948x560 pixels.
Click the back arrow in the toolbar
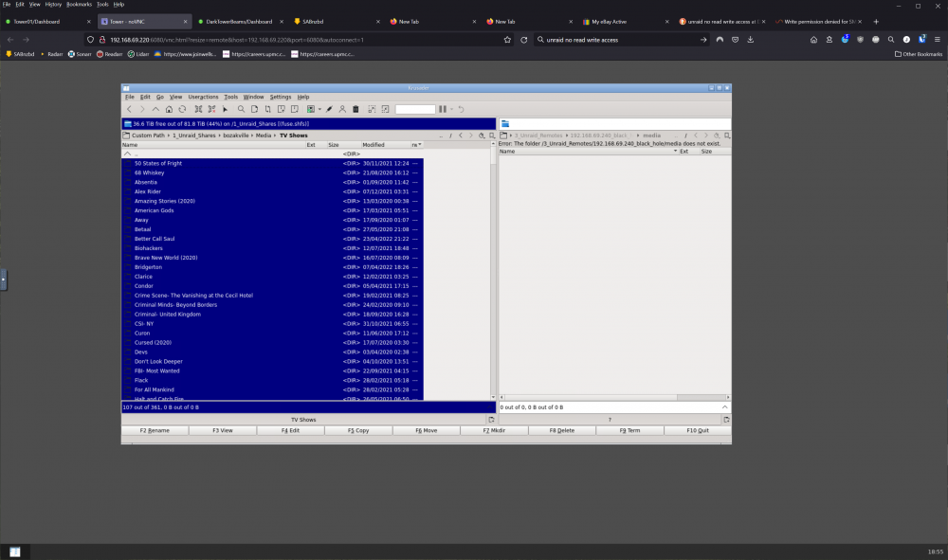pos(129,109)
